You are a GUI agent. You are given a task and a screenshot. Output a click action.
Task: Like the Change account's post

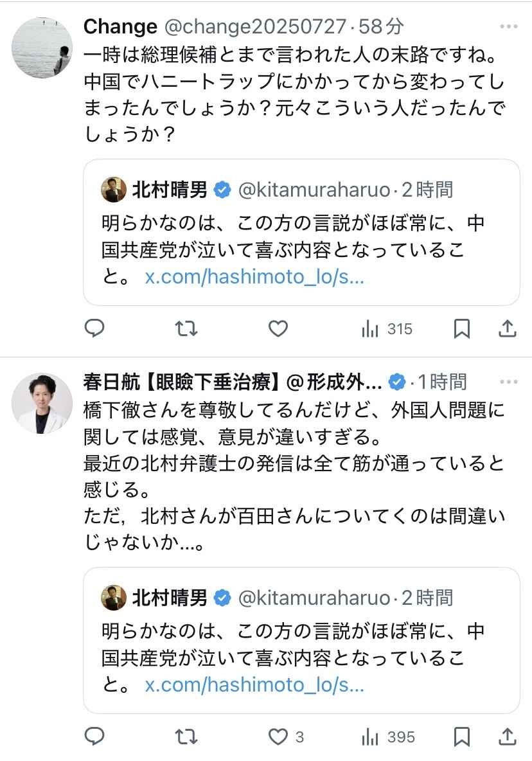[x=278, y=329]
